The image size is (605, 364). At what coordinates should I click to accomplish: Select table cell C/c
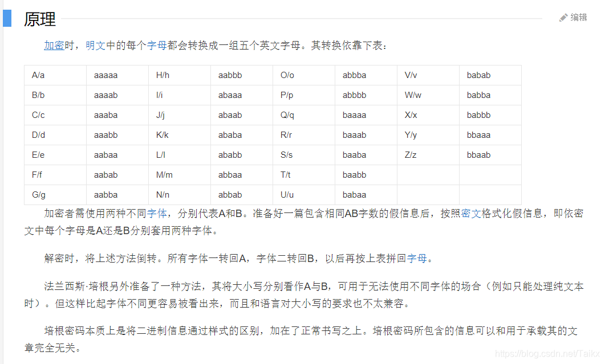55,115
